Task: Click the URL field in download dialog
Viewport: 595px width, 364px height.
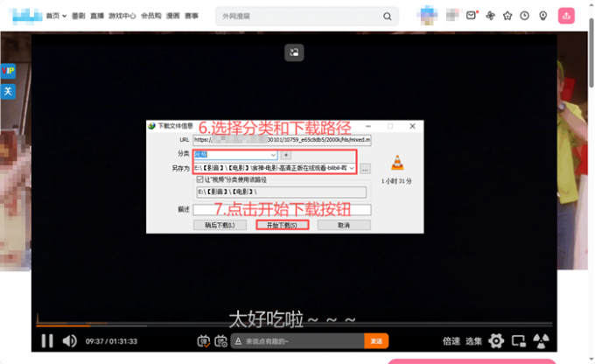Action: pos(282,140)
